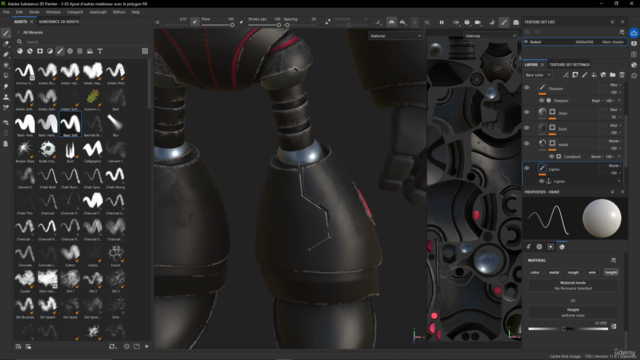Select the Eraser tool in left toolbar
640x360 pixels.
pos(6,44)
